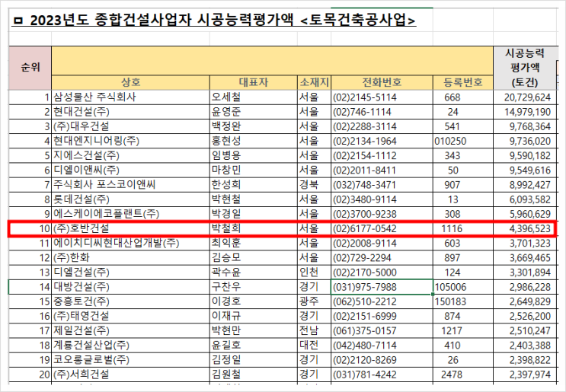Select the cell 롯데건설(주)

[131, 199]
